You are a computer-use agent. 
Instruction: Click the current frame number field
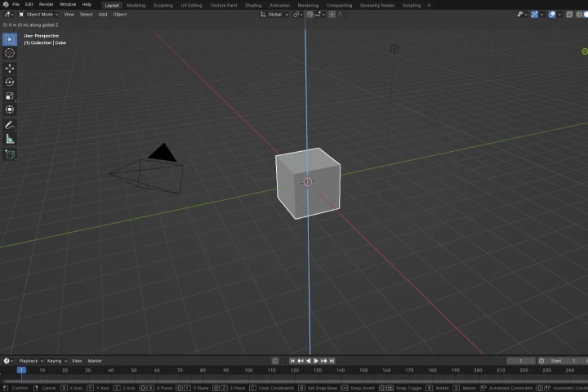click(521, 361)
